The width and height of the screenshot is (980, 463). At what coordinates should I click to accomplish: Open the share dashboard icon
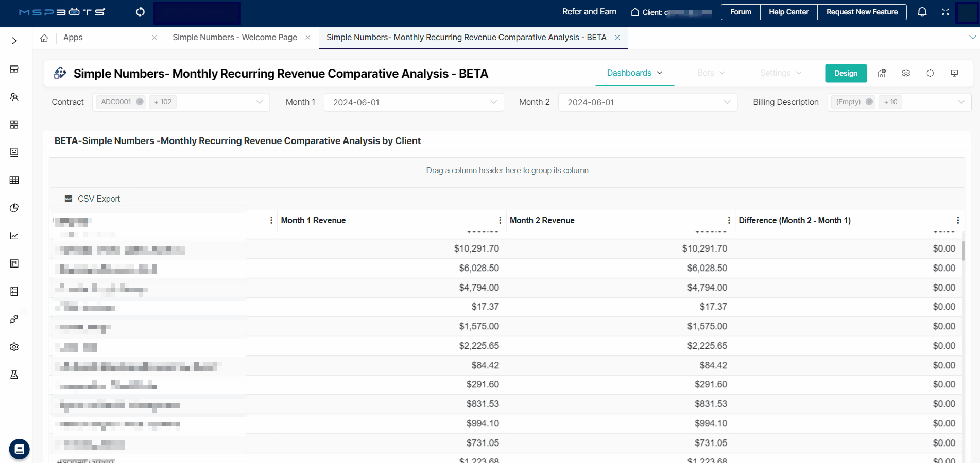882,73
